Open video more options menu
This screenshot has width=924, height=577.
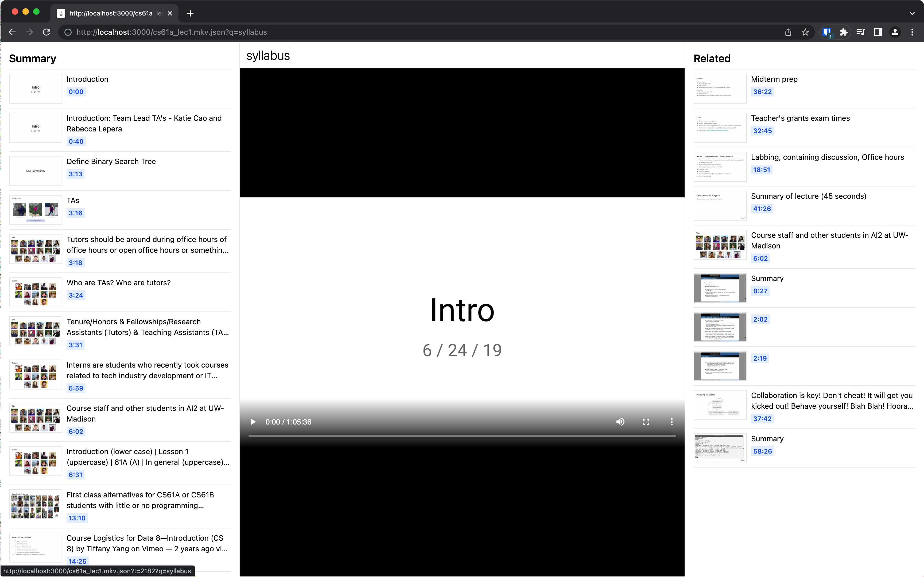pos(671,422)
